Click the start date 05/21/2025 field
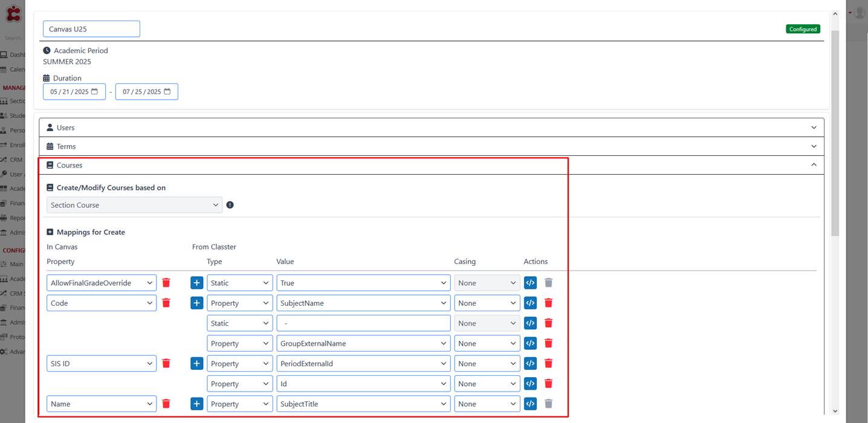868x423 pixels. (74, 92)
